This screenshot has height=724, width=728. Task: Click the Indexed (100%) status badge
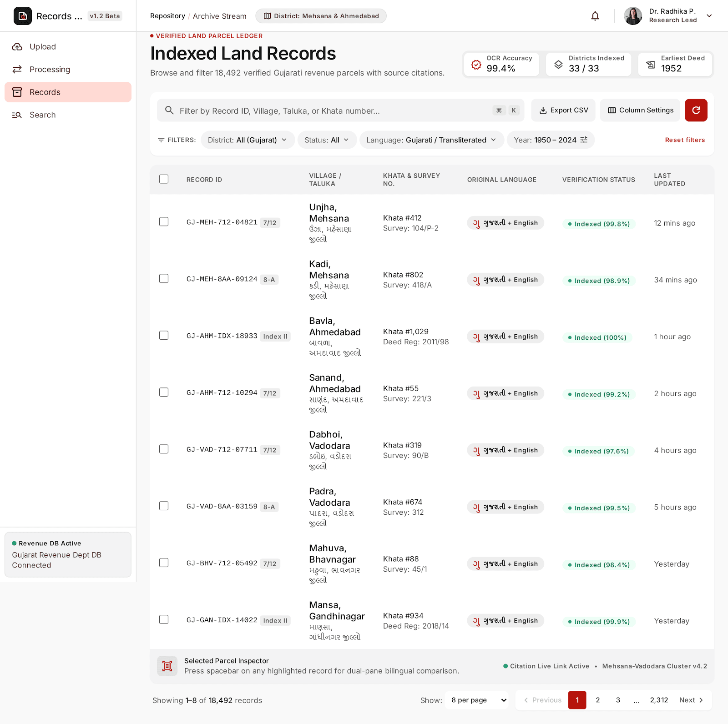(x=597, y=337)
